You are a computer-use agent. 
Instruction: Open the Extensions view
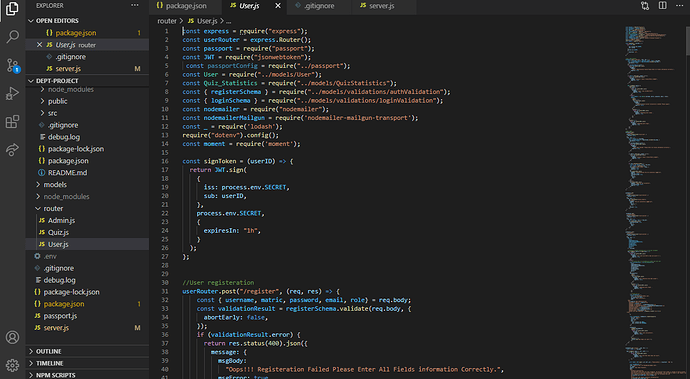(12, 121)
